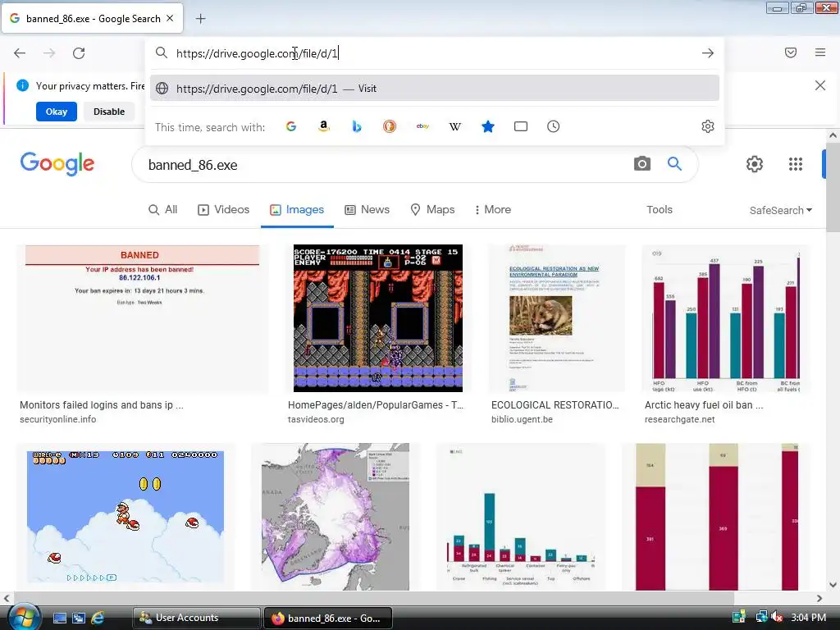Search open tabs with the tab icon
840x630 pixels.
point(521,126)
